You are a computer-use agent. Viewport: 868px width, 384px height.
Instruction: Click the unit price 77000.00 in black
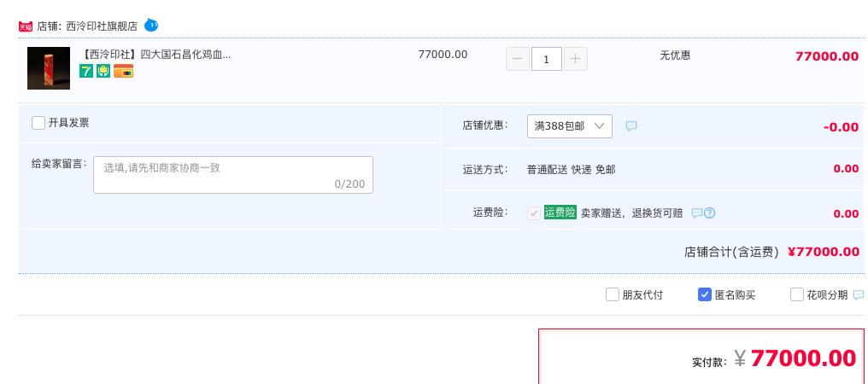pos(443,55)
